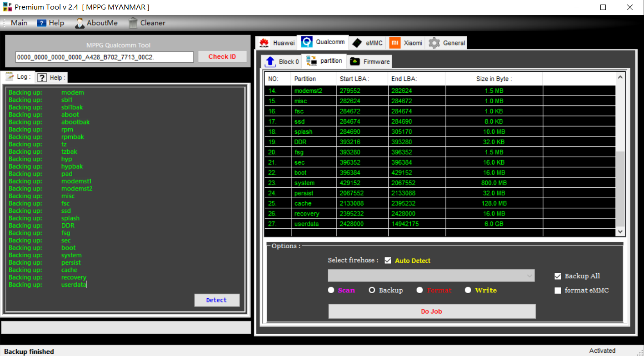The width and height of the screenshot is (644, 356).
Task: Click the Block 0 upload arrow icon
Action: pyautogui.click(x=270, y=61)
